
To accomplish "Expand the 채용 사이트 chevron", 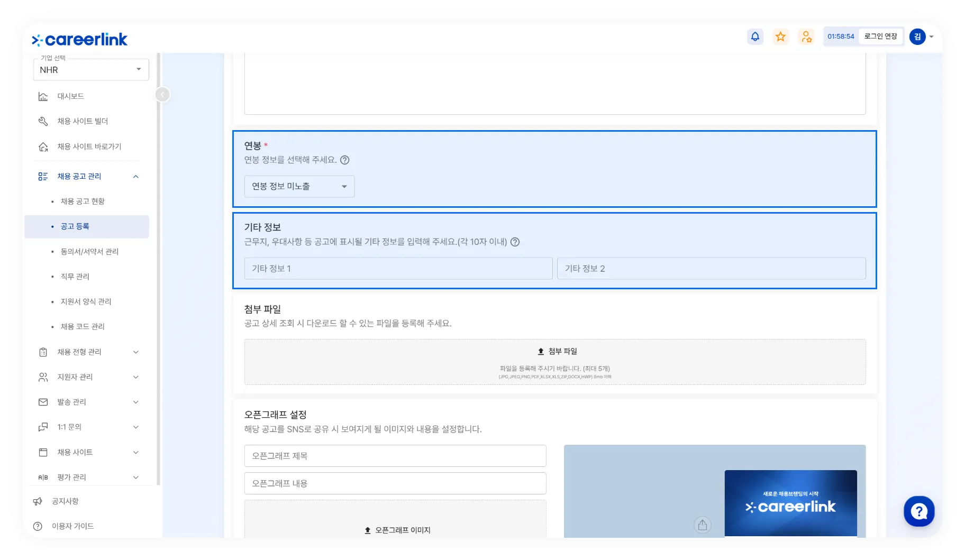I will (x=136, y=453).
